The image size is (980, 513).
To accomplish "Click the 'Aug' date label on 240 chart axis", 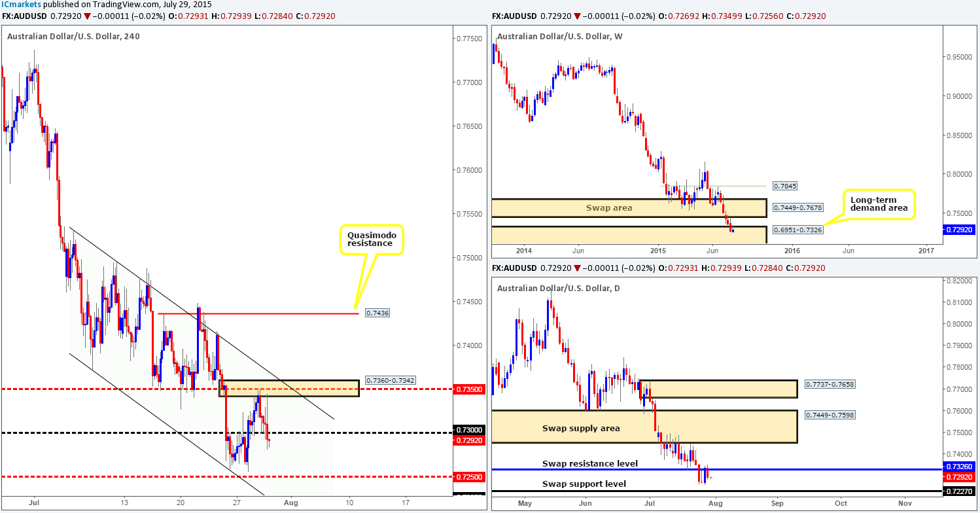I will point(292,503).
